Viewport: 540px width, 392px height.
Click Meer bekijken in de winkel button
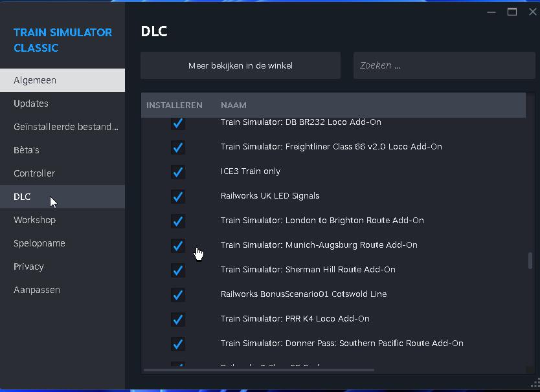point(240,65)
